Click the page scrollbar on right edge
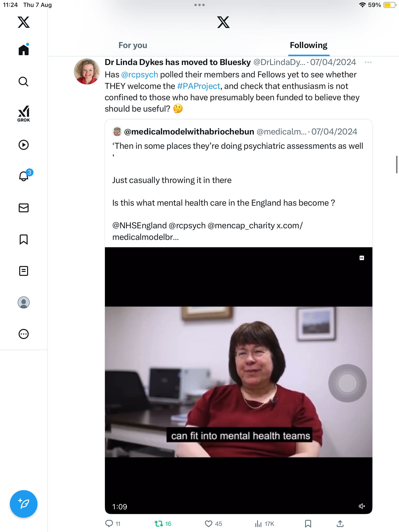This screenshot has height=532, width=399. point(397,165)
